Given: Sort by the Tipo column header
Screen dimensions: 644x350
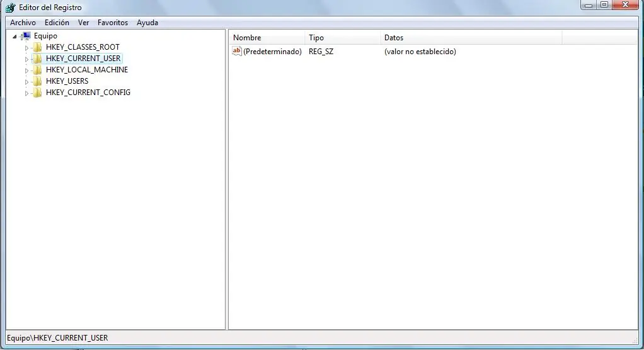Looking at the screenshot, I should point(343,38).
